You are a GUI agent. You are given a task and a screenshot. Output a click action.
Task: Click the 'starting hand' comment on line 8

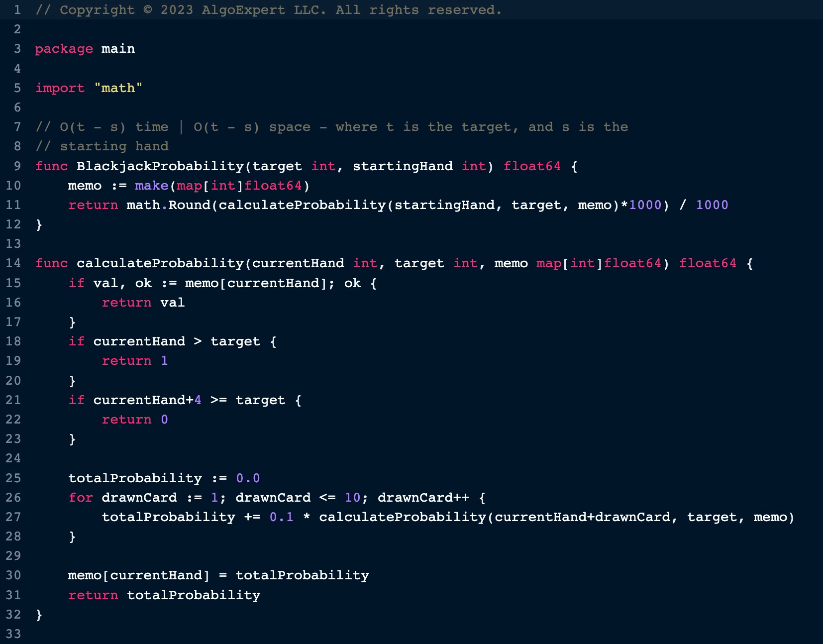114,146
